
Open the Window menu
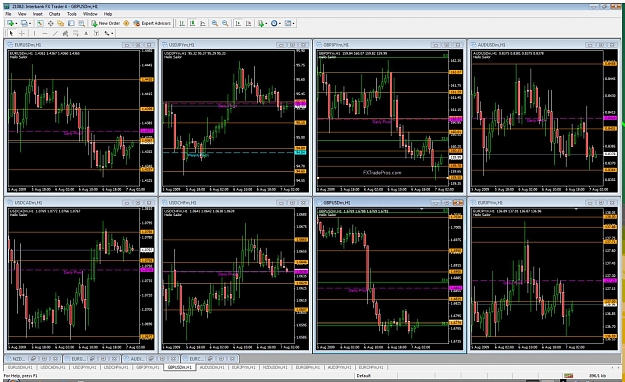90,14
